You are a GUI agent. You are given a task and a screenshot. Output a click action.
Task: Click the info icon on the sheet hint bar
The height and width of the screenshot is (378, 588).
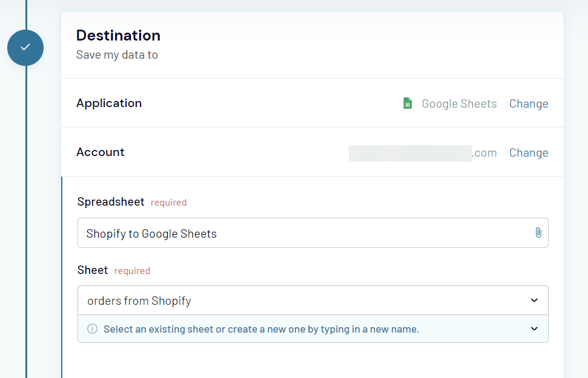coord(91,328)
